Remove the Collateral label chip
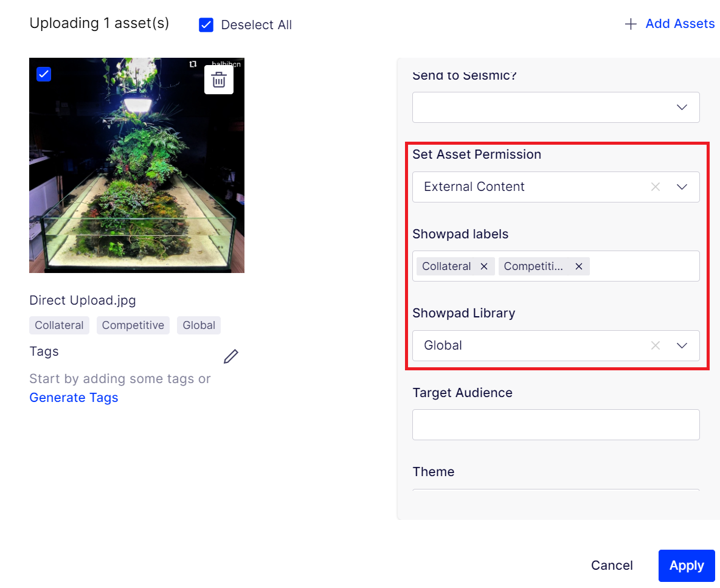 (484, 266)
